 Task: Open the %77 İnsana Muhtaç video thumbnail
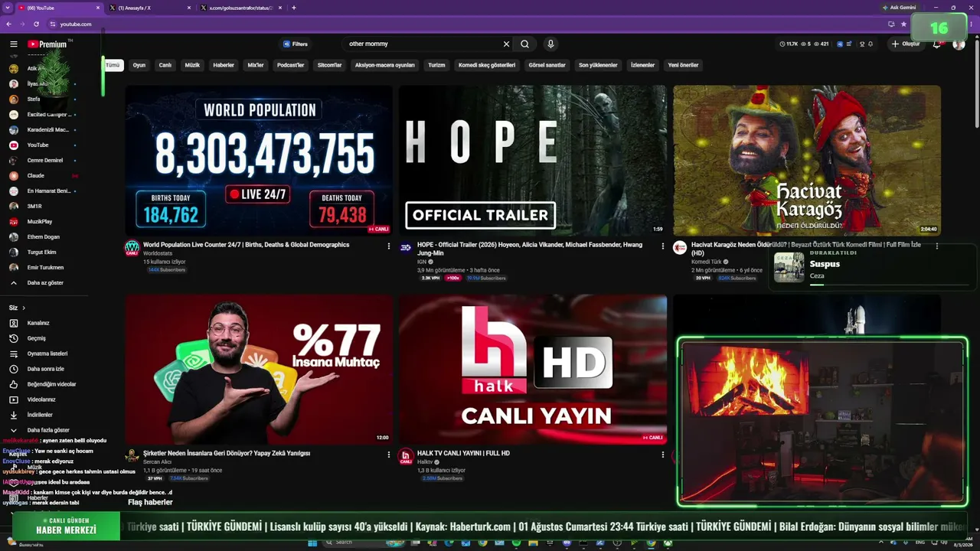259,369
